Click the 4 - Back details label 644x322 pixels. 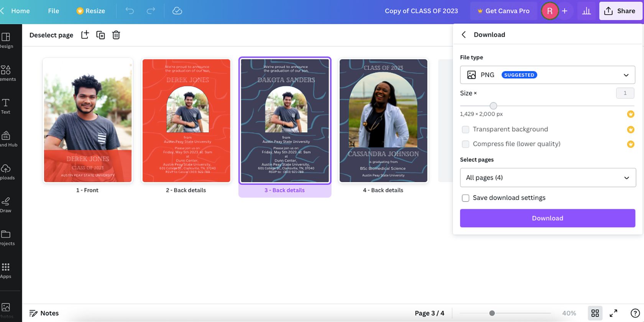[x=383, y=190]
